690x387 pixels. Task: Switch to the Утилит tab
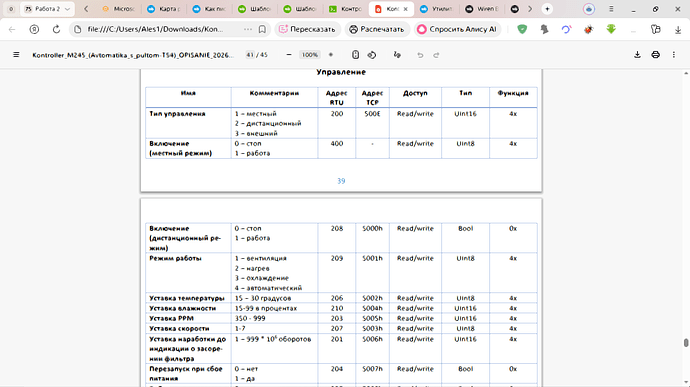pyautogui.click(x=437, y=9)
